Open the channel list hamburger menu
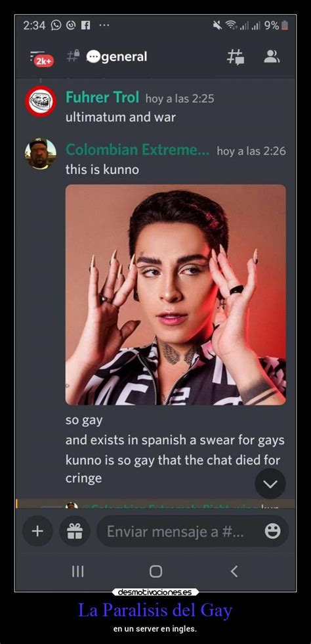311x644 pixels. tap(37, 55)
